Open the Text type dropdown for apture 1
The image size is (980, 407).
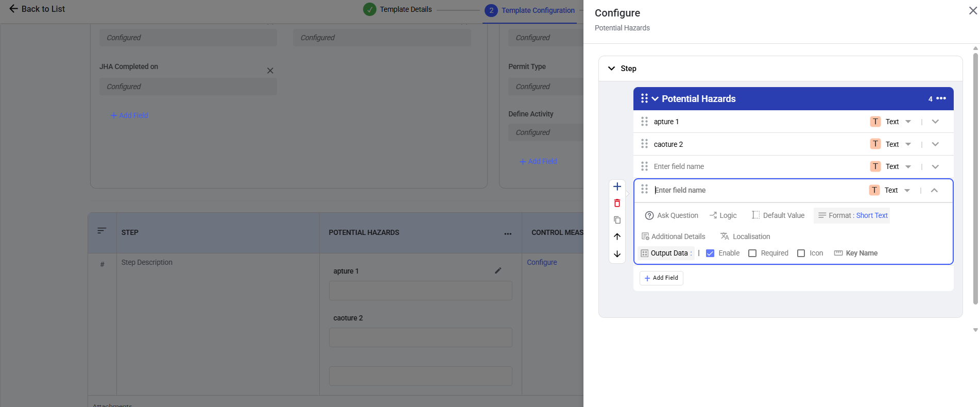click(898, 122)
